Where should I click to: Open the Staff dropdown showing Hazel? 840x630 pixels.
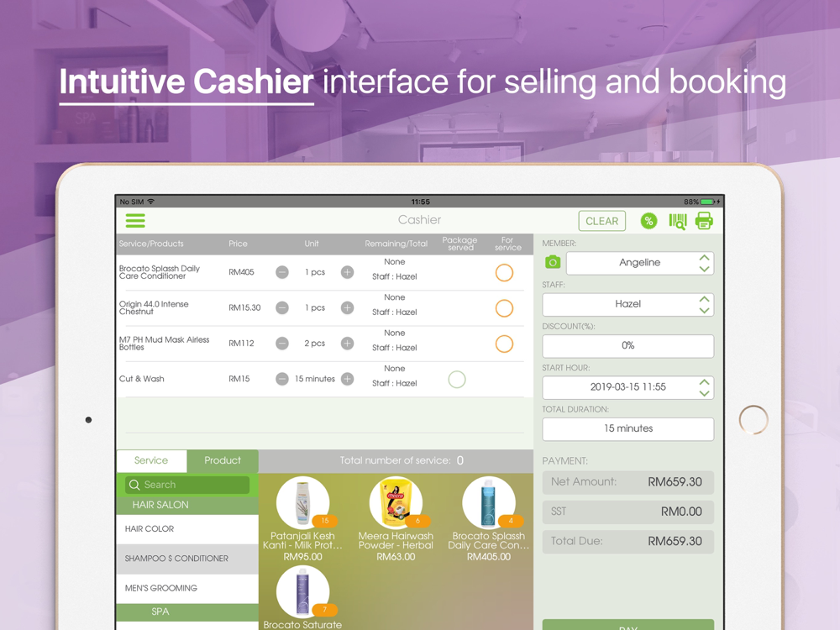[x=627, y=304]
